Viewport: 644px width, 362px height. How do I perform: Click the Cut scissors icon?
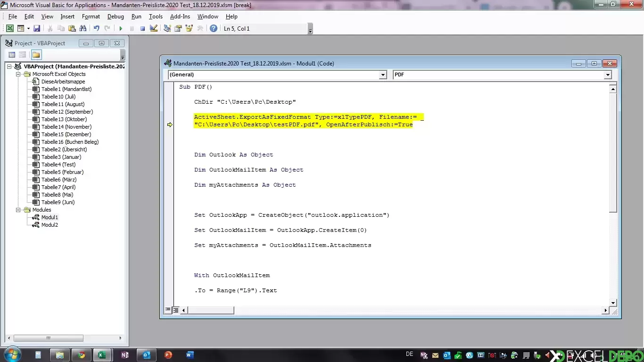pos(50,28)
